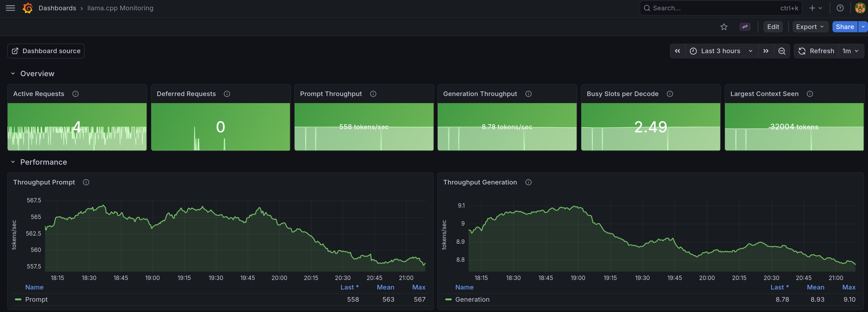Go to Dashboards breadcrumb

coord(57,8)
